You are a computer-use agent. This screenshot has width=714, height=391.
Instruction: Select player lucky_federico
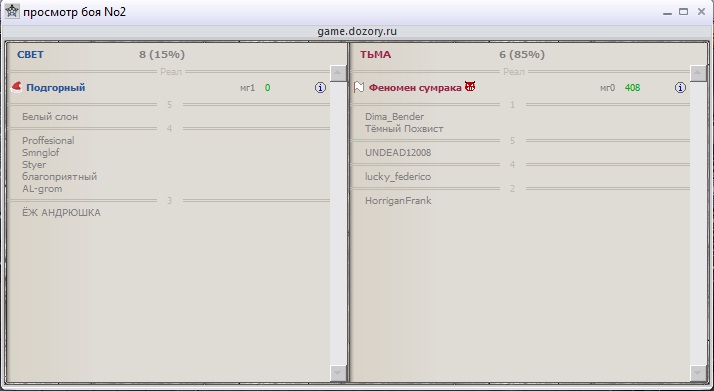point(398,177)
